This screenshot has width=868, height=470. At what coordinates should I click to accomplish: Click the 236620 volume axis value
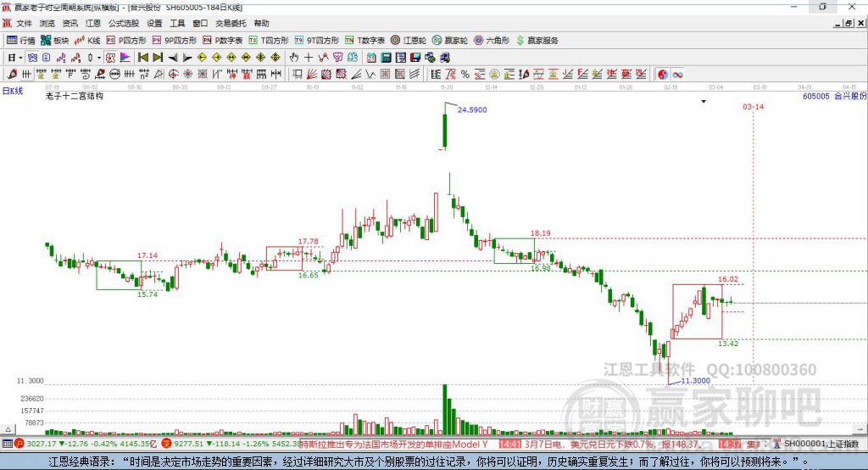tap(31, 399)
